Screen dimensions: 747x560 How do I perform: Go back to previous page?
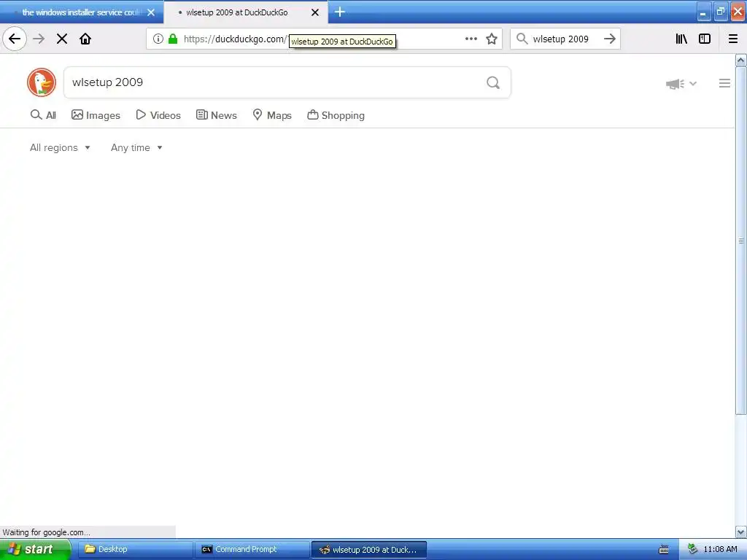[15, 39]
